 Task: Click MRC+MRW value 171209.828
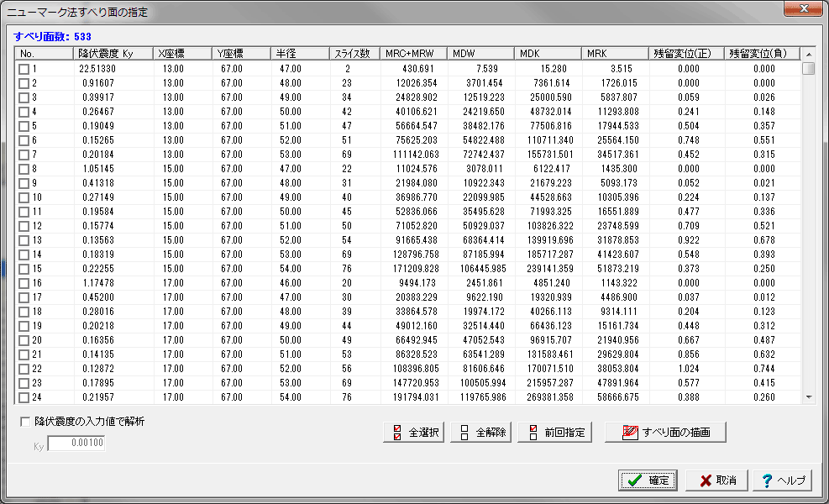pyautogui.click(x=416, y=269)
